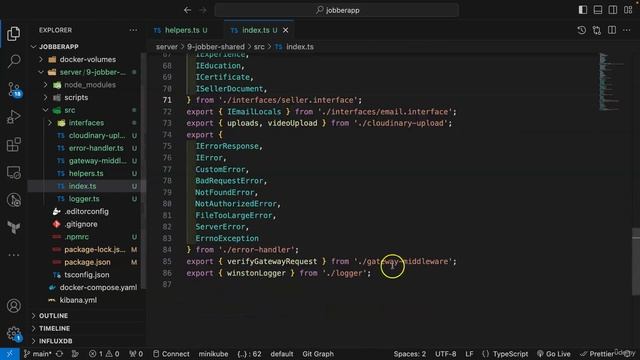Go forward in navigation history
640x360 pixels.
[x=203, y=10]
